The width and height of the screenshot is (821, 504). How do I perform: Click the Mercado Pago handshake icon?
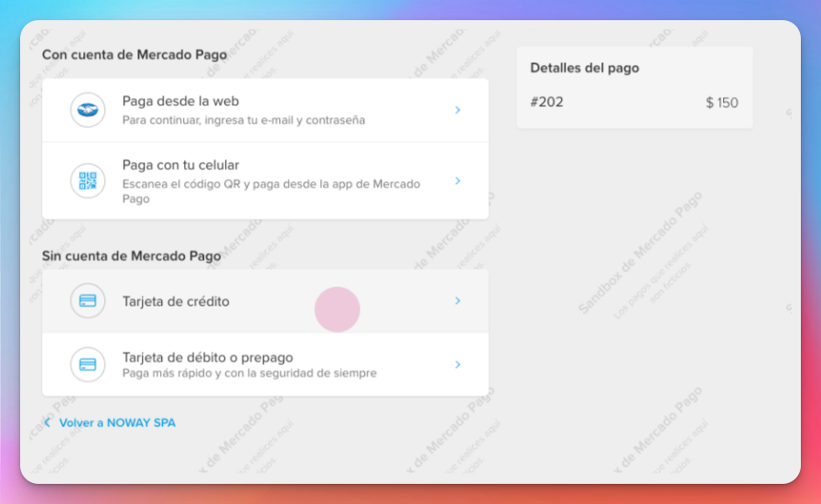[88, 110]
